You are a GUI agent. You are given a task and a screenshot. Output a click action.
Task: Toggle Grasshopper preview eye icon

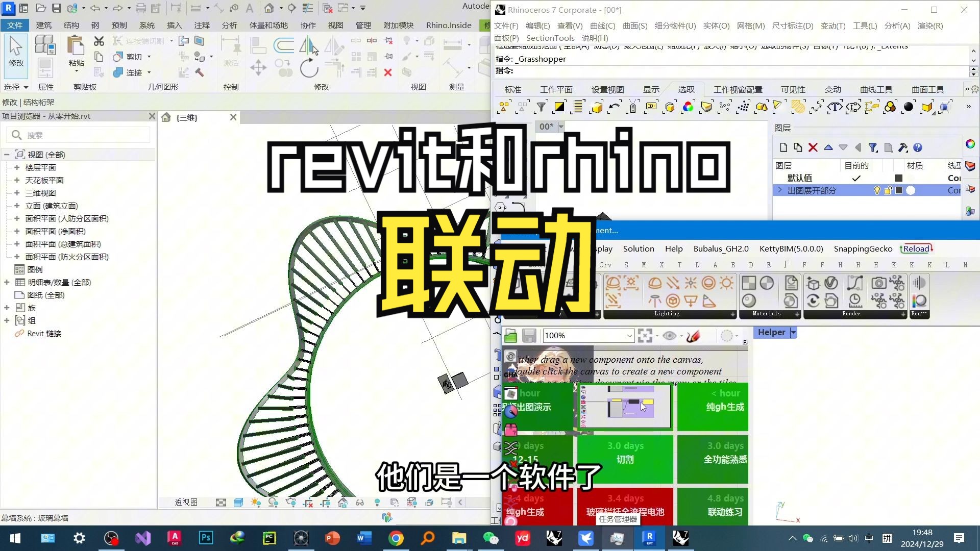(670, 336)
